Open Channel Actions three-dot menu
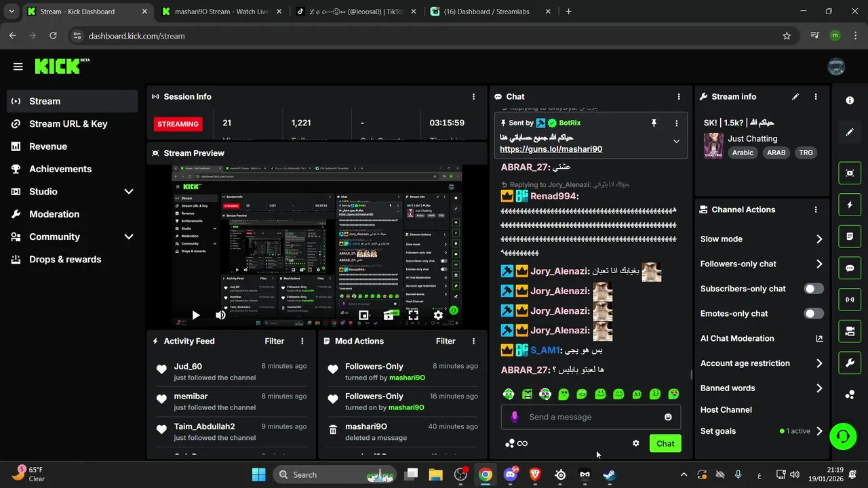 816,210
